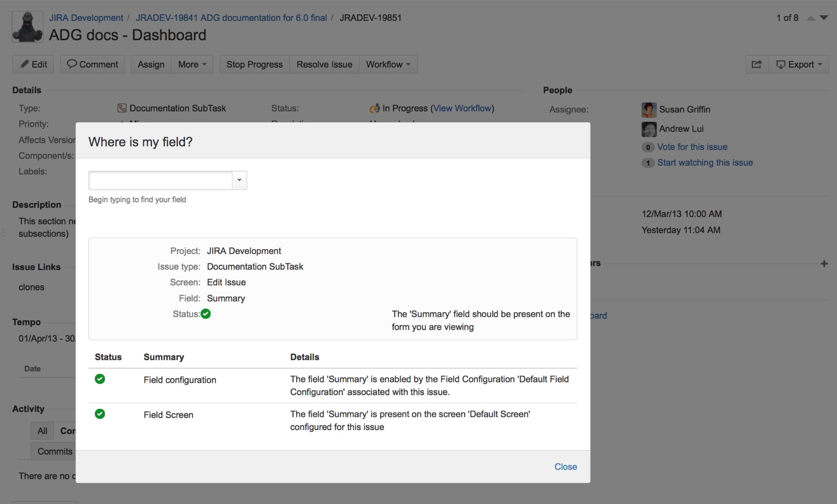Click the Resolve Issue button
837x504 pixels.
pos(324,64)
